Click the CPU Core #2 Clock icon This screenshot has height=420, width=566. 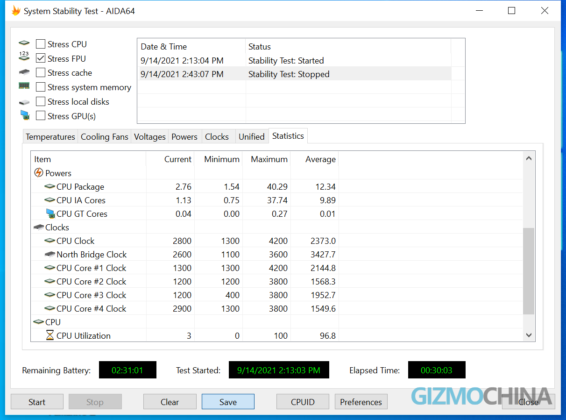coord(50,281)
